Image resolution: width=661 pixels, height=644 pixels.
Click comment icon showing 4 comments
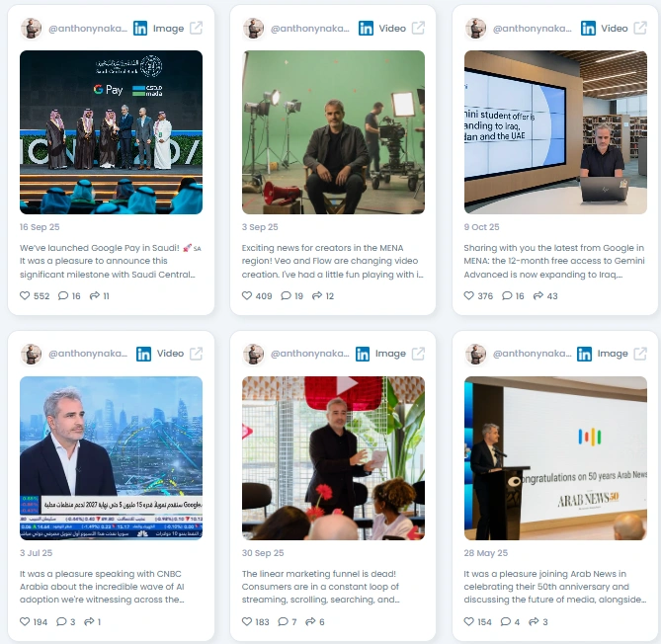(x=506, y=621)
